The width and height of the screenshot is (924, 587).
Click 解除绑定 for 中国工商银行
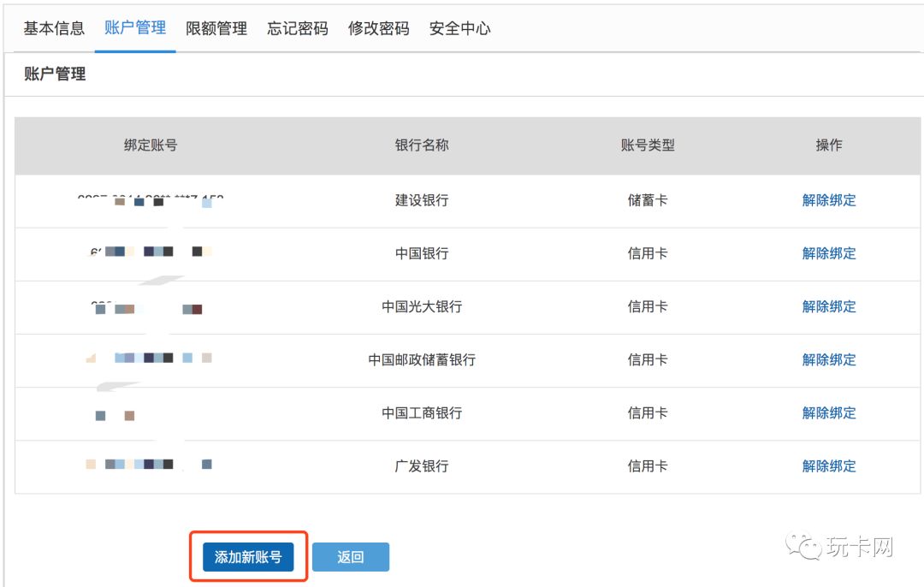[x=828, y=412]
